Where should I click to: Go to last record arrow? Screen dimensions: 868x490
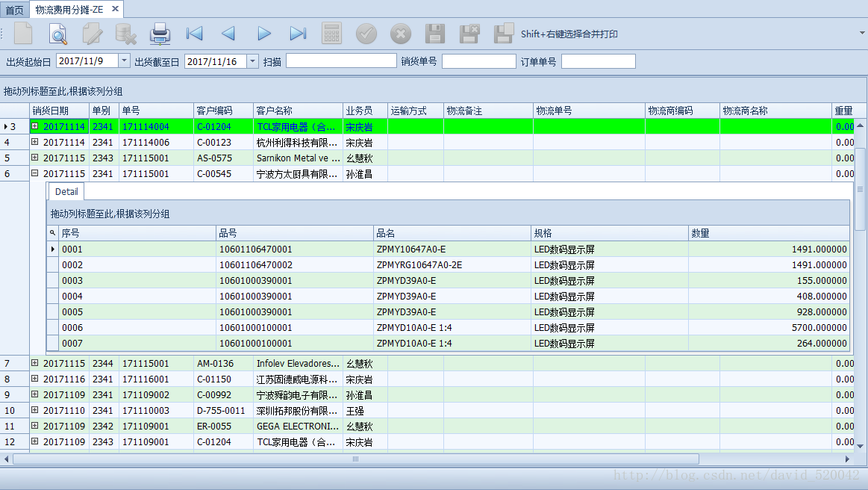point(298,34)
